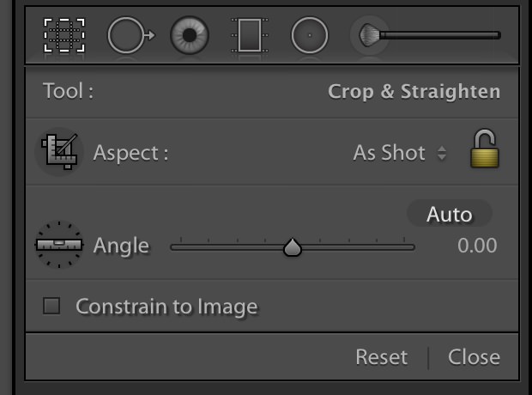Click the Auto straighten button
The height and width of the screenshot is (395, 532).
coord(450,214)
